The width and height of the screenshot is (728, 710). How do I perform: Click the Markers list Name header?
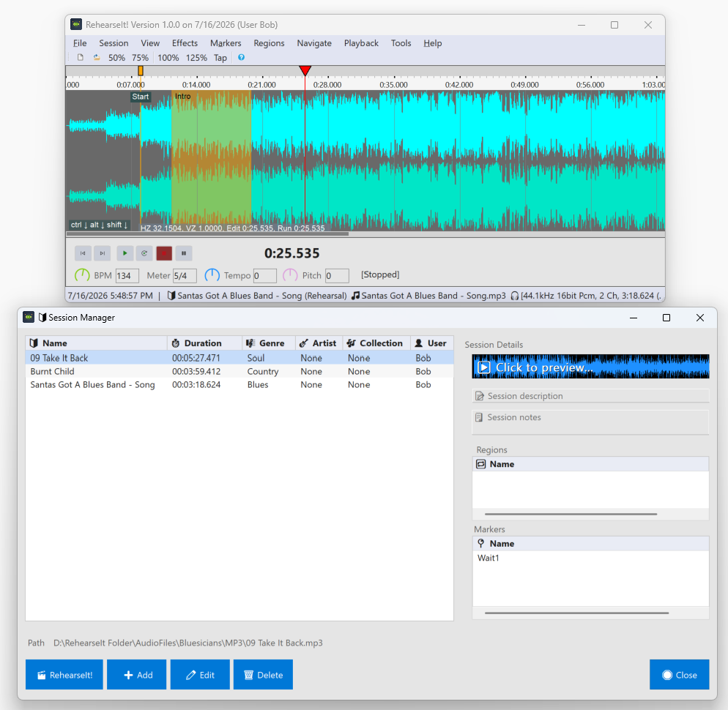pos(590,543)
